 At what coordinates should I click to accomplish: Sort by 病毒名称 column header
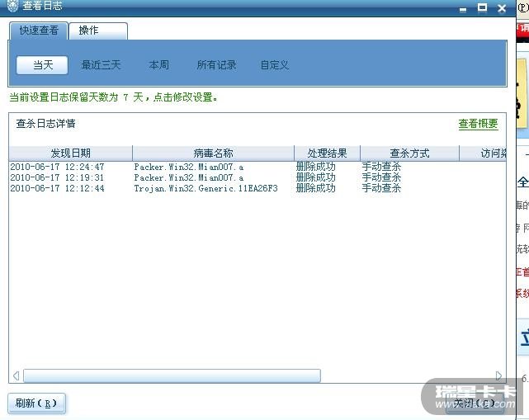pos(213,153)
